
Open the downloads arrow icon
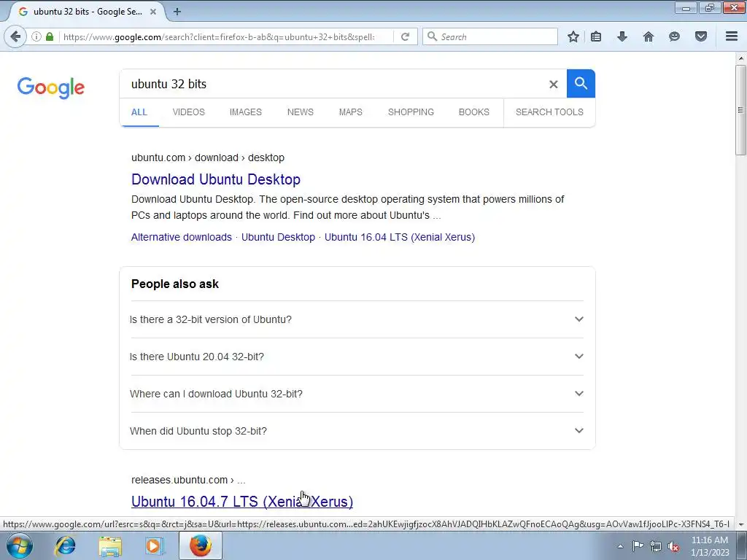coord(622,36)
